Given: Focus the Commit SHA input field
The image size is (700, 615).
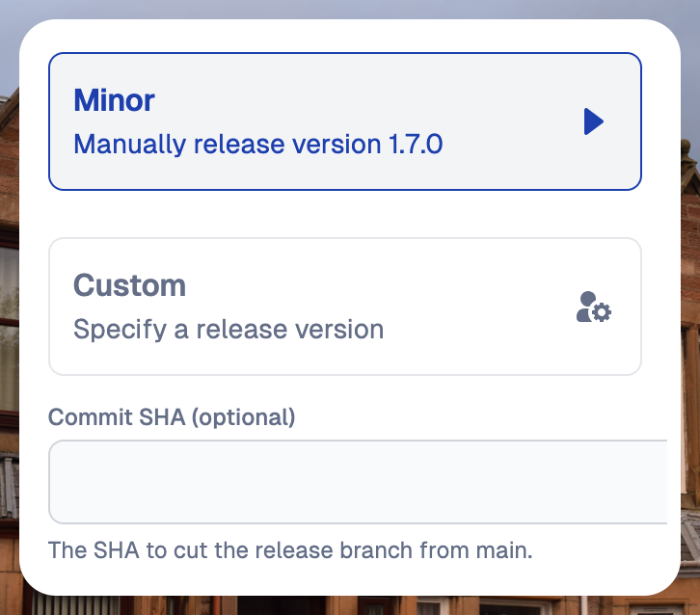Looking at the screenshot, I should pyautogui.click(x=357, y=482).
